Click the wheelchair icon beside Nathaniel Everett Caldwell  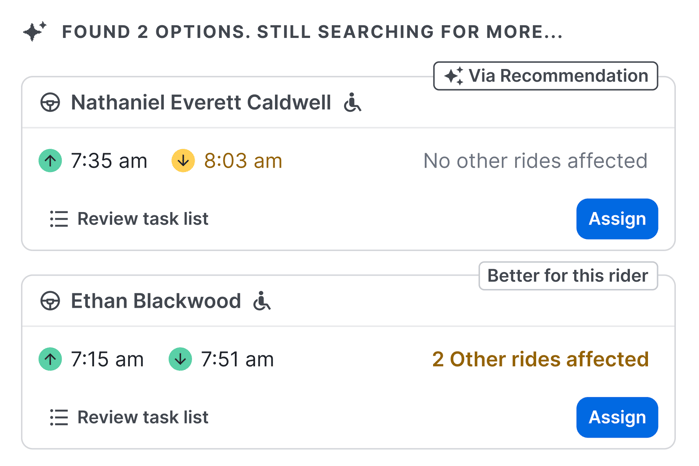[352, 102]
